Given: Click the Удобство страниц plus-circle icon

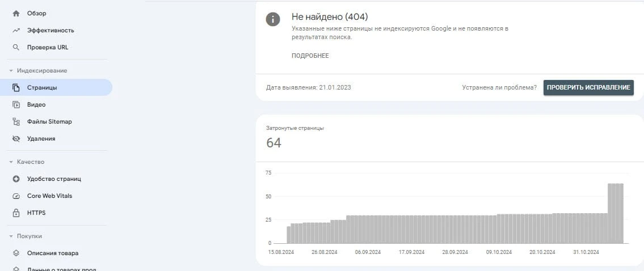Looking at the screenshot, I should 16,179.
